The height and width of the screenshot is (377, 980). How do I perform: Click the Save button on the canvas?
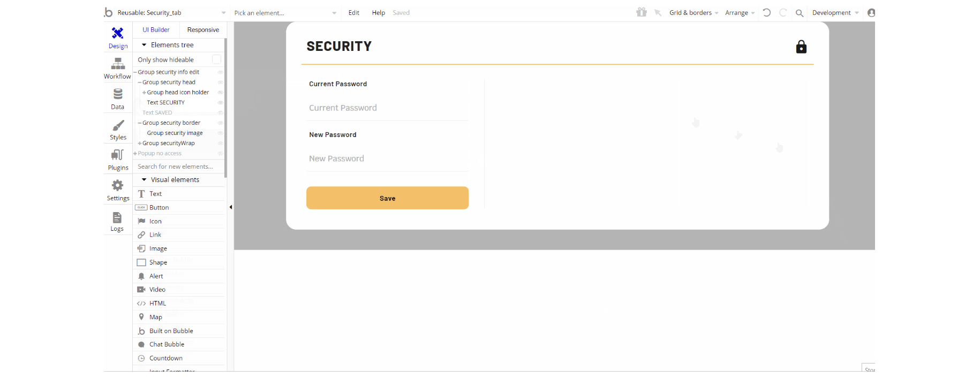[387, 198]
